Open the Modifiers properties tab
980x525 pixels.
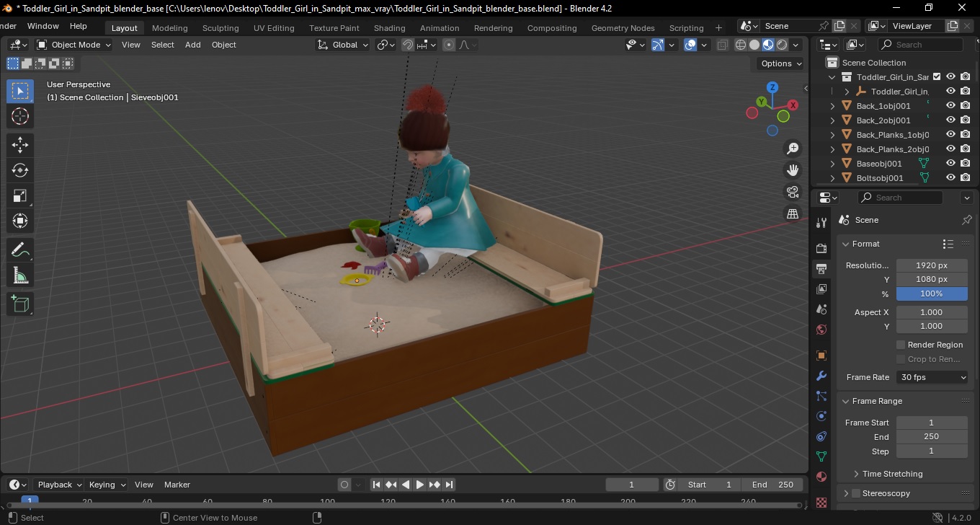[821, 376]
